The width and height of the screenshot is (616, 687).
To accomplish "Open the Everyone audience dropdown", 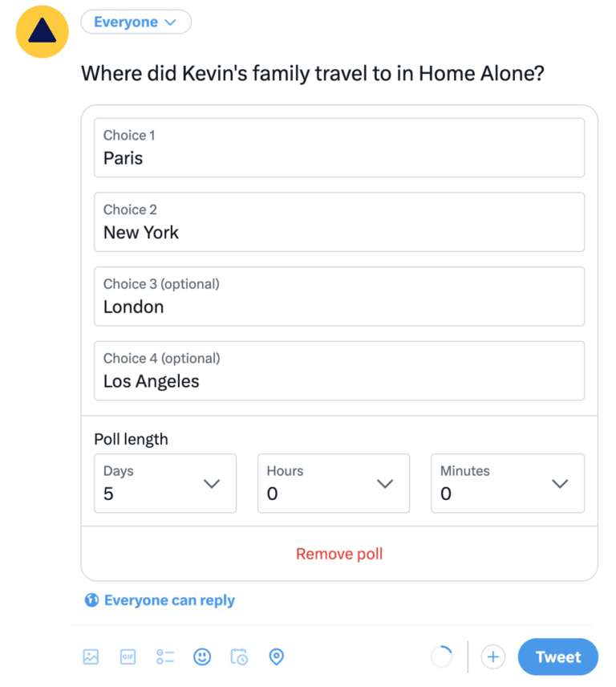I will click(136, 22).
